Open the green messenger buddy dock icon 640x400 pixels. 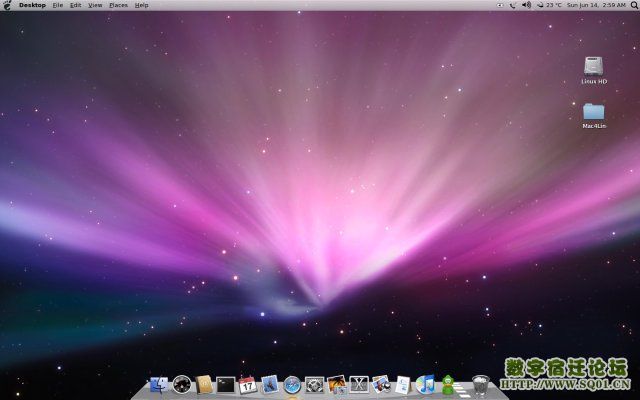point(448,385)
